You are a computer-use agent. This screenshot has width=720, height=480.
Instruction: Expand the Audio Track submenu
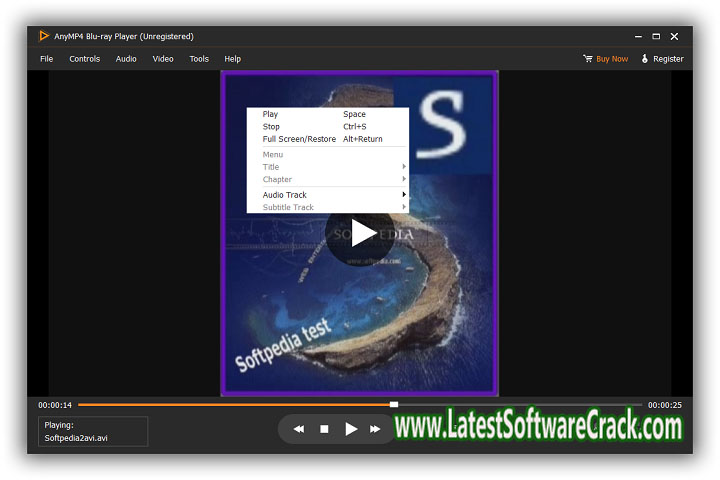(404, 195)
